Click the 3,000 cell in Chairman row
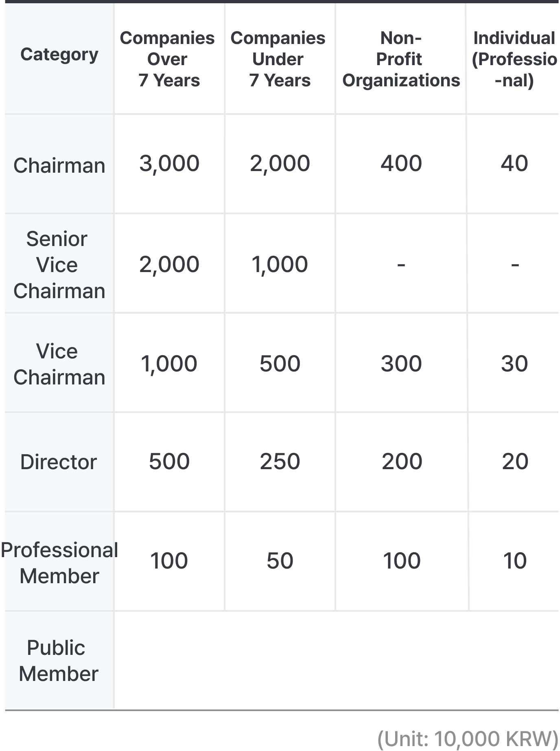This screenshot has height=751, width=560. [x=169, y=163]
